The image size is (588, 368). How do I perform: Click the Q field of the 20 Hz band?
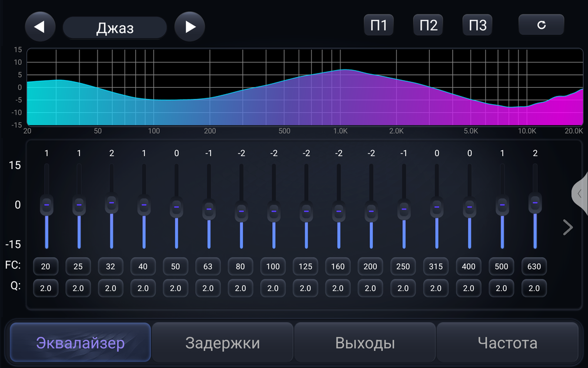pos(45,289)
